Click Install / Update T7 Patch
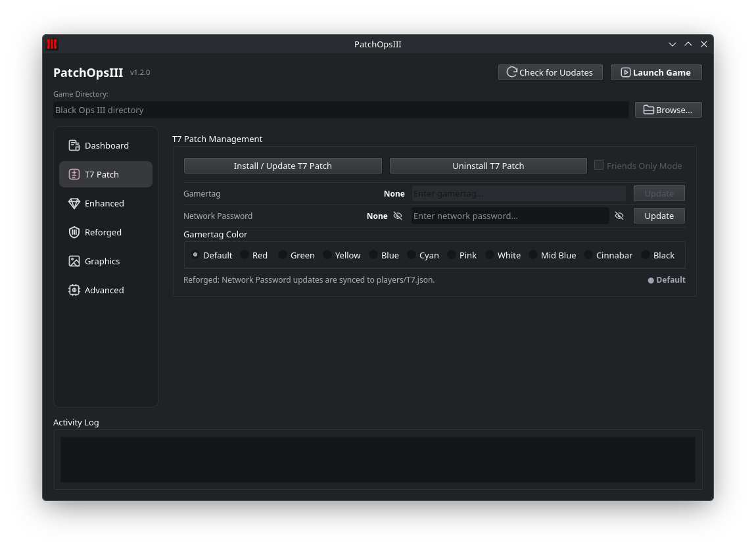 click(283, 166)
